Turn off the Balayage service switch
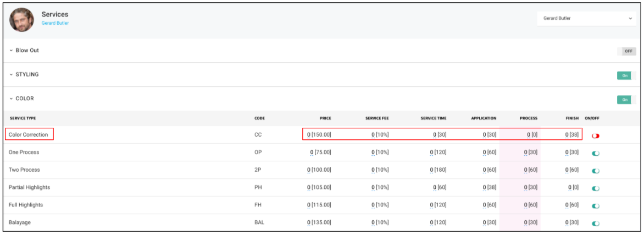 tap(596, 224)
